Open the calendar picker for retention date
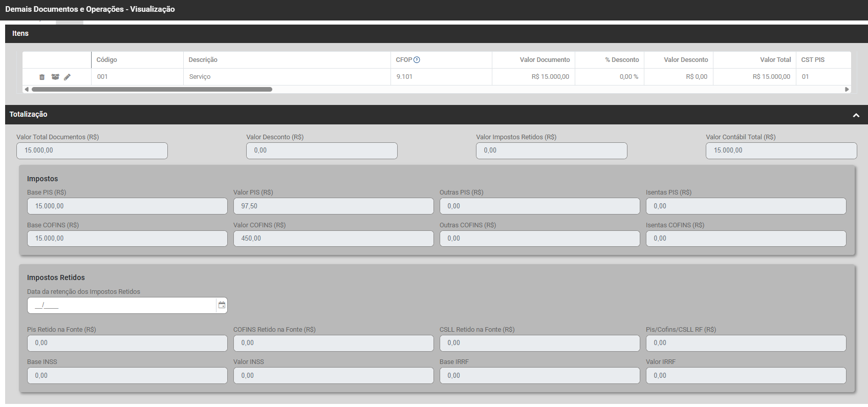 click(x=222, y=305)
